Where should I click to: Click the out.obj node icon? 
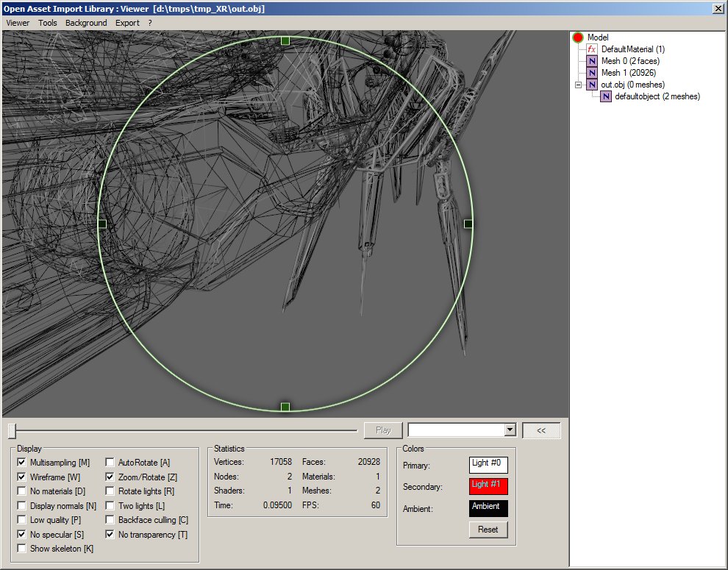592,85
